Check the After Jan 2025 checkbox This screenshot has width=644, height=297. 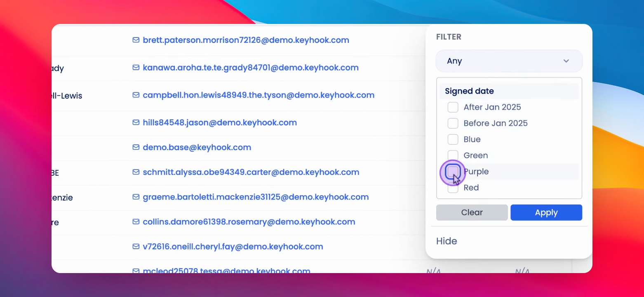pyautogui.click(x=453, y=107)
